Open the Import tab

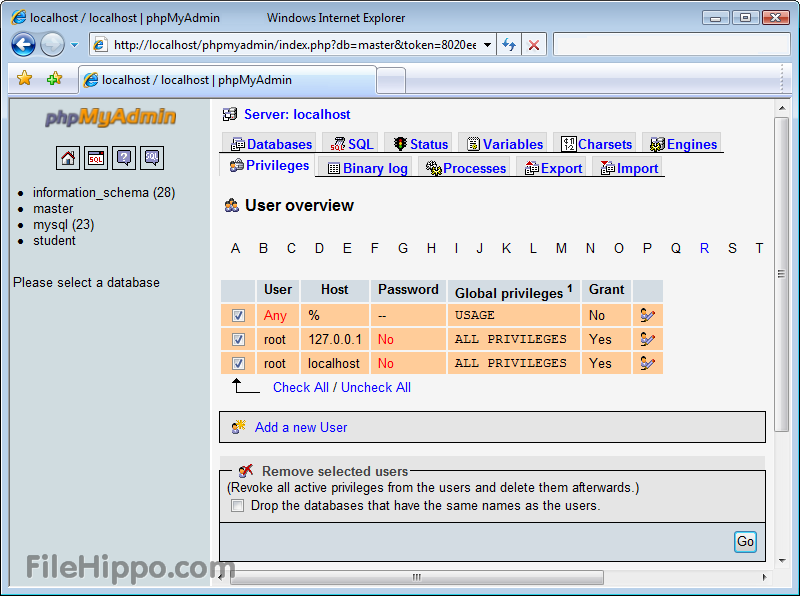pyautogui.click(x=630, y=168)
